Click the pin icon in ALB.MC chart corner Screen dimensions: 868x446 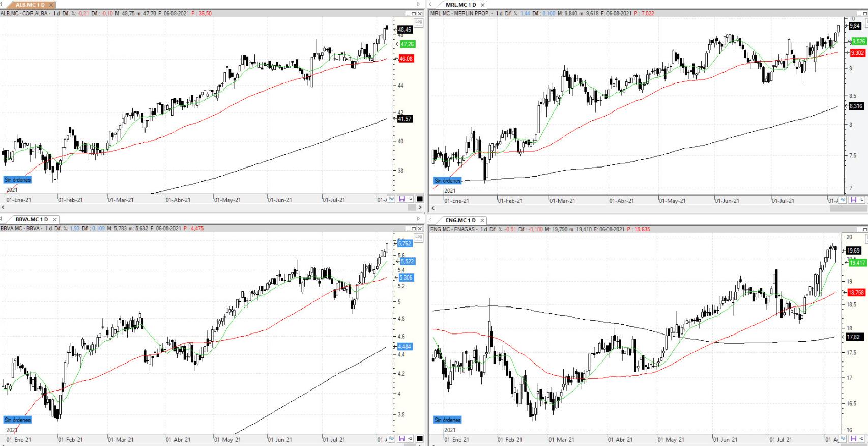point(410,199)
